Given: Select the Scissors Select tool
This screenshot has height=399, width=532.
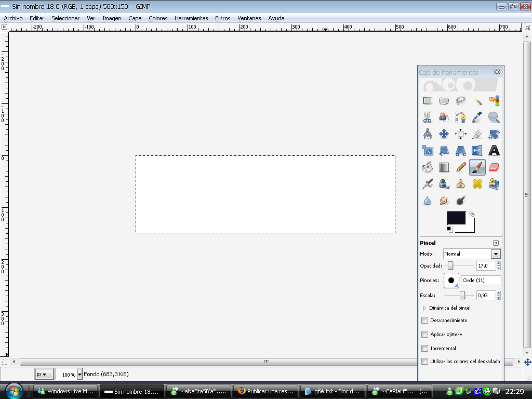Looking at the screenshot, I should (428, 117).
